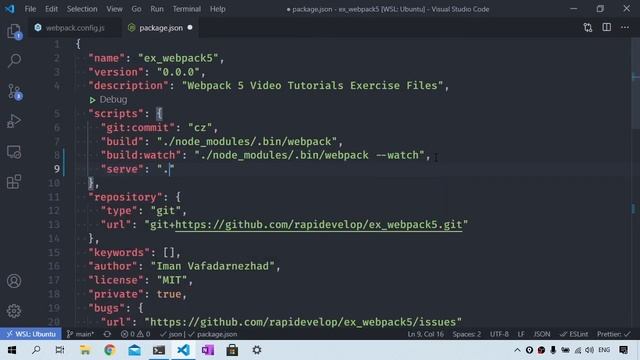
Task: Open the Windows Start menu
Action: [12, 350]
